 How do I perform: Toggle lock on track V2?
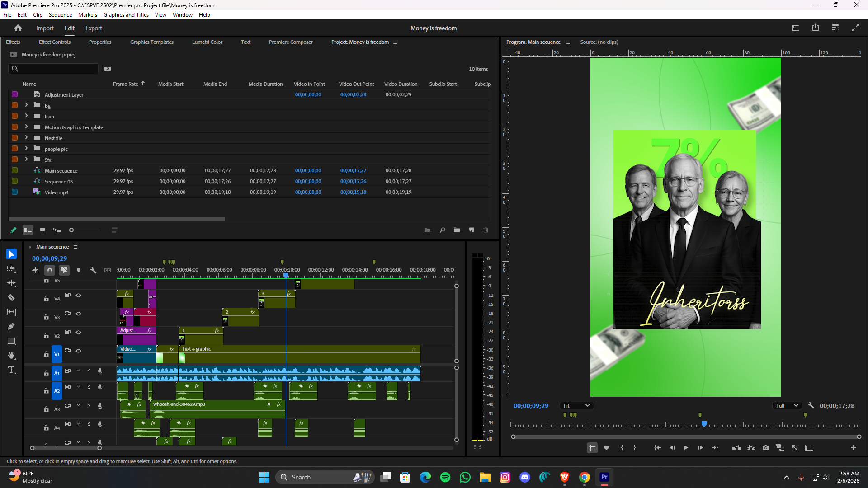[x=46, y=336]
